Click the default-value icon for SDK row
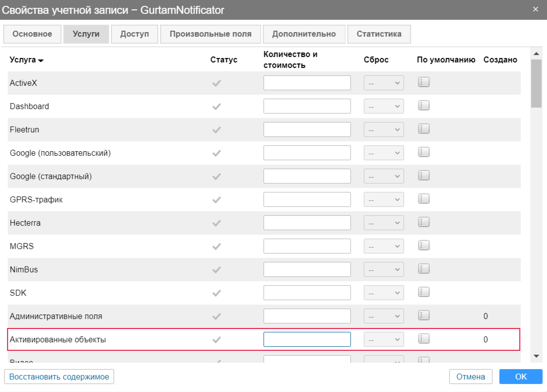 tap(424, 292)
